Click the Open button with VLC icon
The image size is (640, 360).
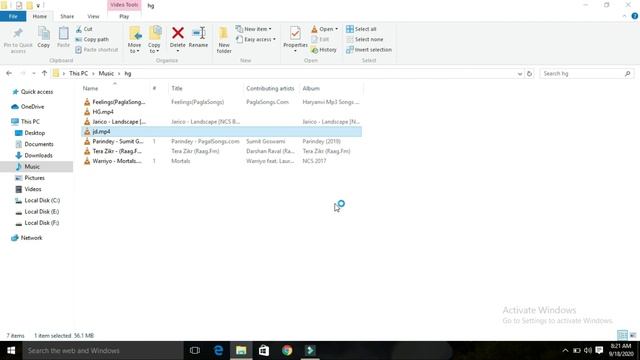point(324,29)
